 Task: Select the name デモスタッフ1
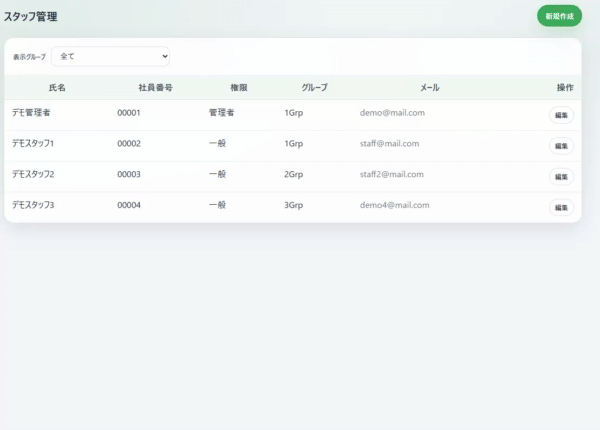point(33,143)
